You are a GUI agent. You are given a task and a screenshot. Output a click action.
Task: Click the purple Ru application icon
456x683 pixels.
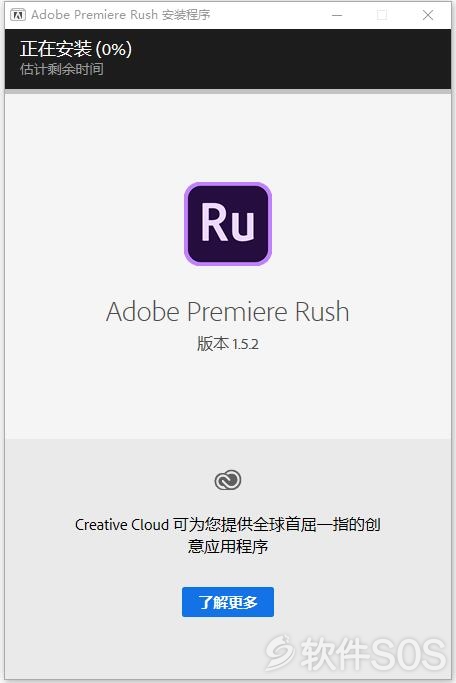(x=228, y=224)
